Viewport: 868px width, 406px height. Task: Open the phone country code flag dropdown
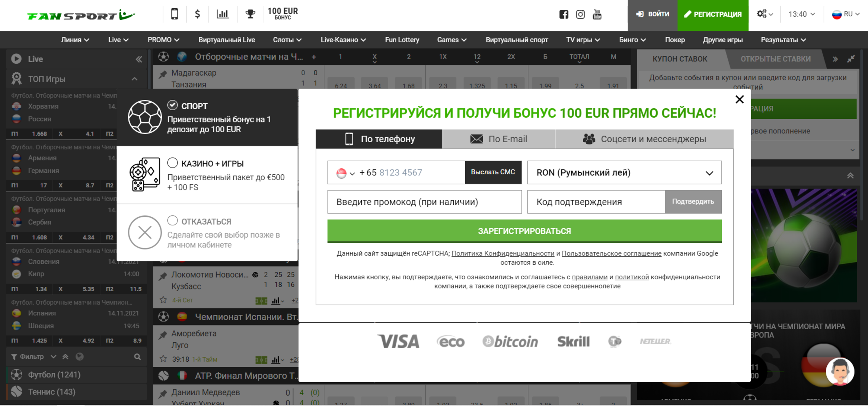(345, 173)
